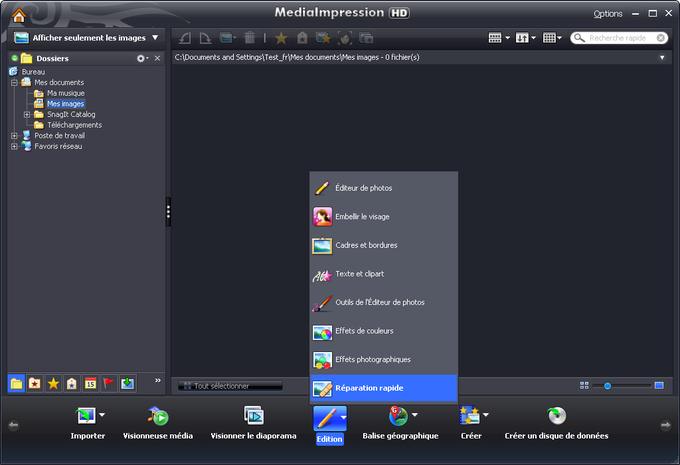Open the Options menu
This screenshot has height=465, width=680.
click(x=608, y=14)
